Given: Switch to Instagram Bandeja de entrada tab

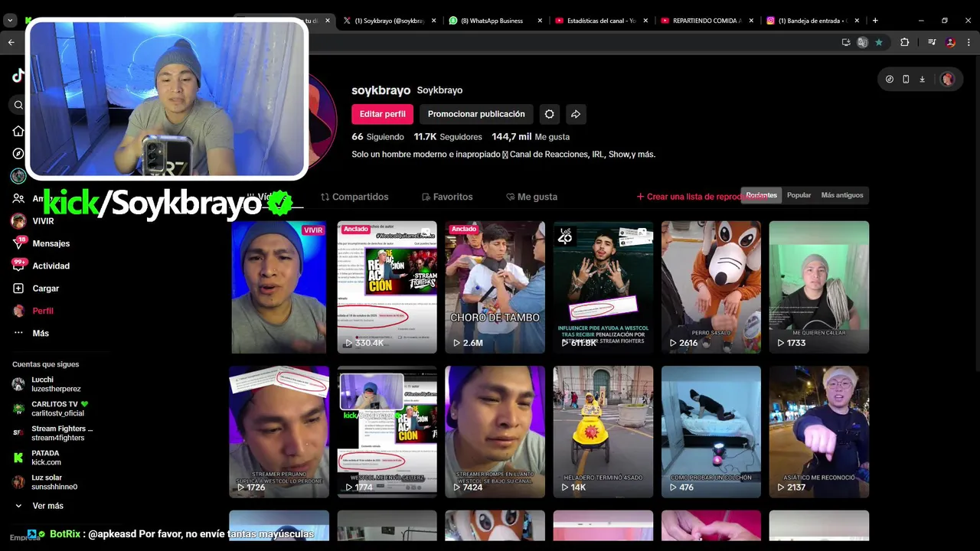Looking at the screenshot, I should click(x=812, y=21).
